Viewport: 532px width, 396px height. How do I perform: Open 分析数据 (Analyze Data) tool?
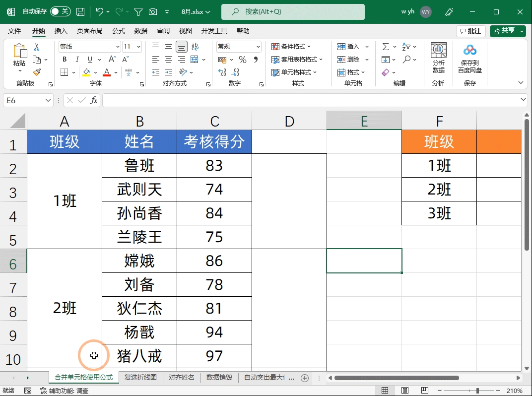click(439, 60)
